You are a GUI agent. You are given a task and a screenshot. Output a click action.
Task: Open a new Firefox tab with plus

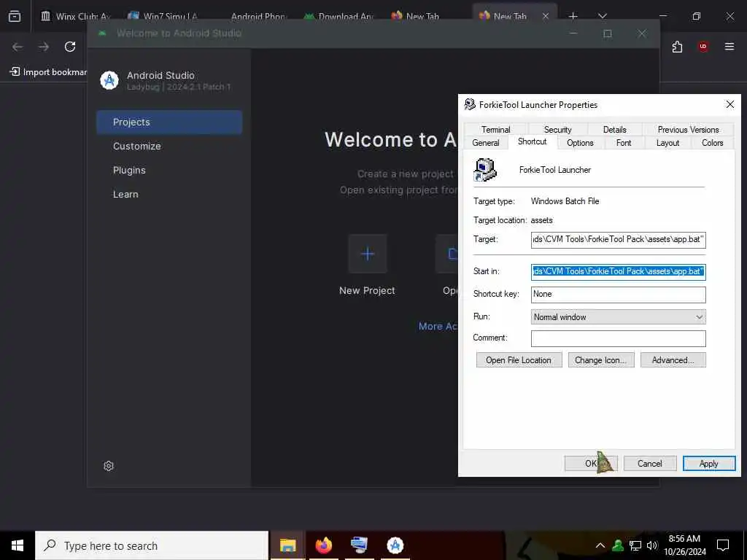[573, 16]
